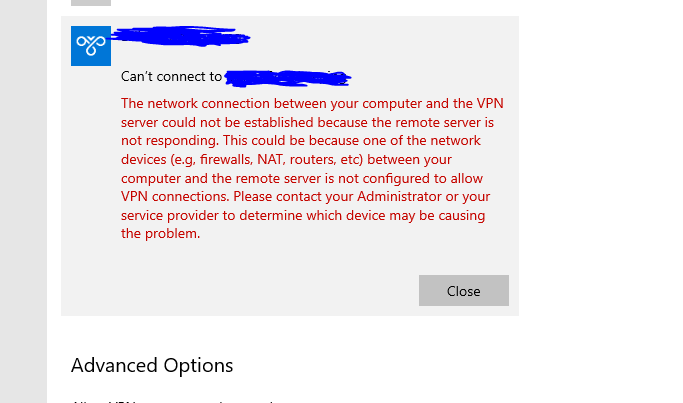Screen dimensions: 683x403
Task: Click the partially visible gray square above the VPN card
Action: [91, 2]
